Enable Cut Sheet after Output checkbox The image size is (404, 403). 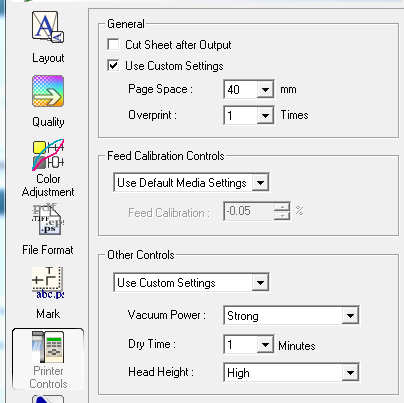(113, 44)
